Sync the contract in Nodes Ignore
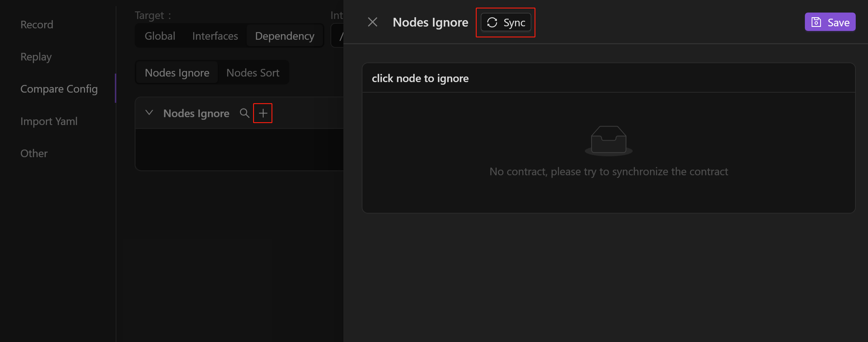The height and width of the screenshot is (342, 868). [x=506, y=22]
